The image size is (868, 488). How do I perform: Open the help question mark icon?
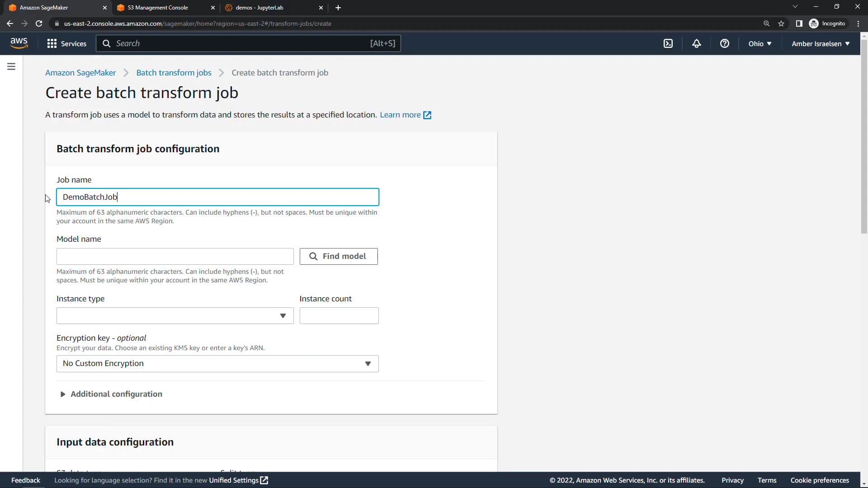click(724, 43)
